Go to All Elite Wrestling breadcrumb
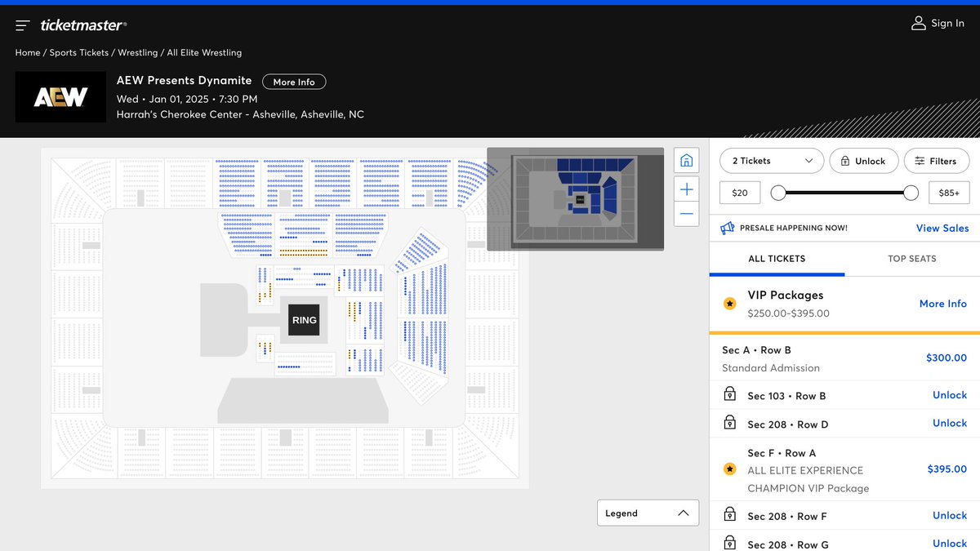This screenshot has width=980, height=551. [x=204, y=52]
